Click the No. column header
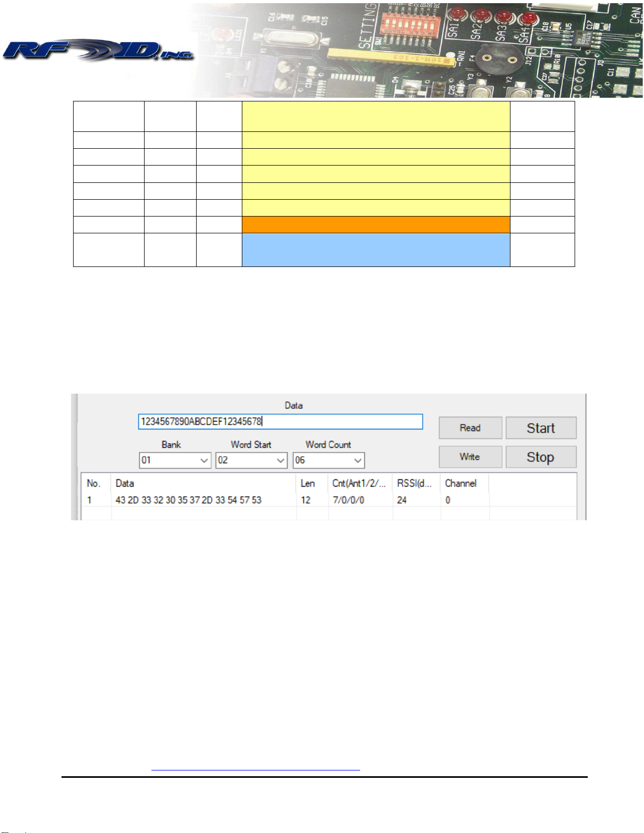Image resolution: width=644 pixels, height=833 pixels. [95, 484]
